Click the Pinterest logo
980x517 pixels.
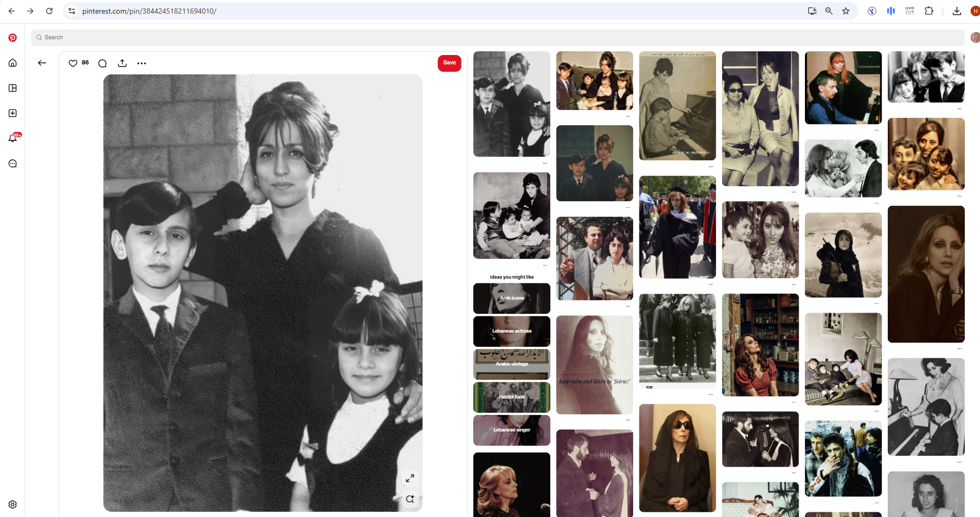click(12, 37)
